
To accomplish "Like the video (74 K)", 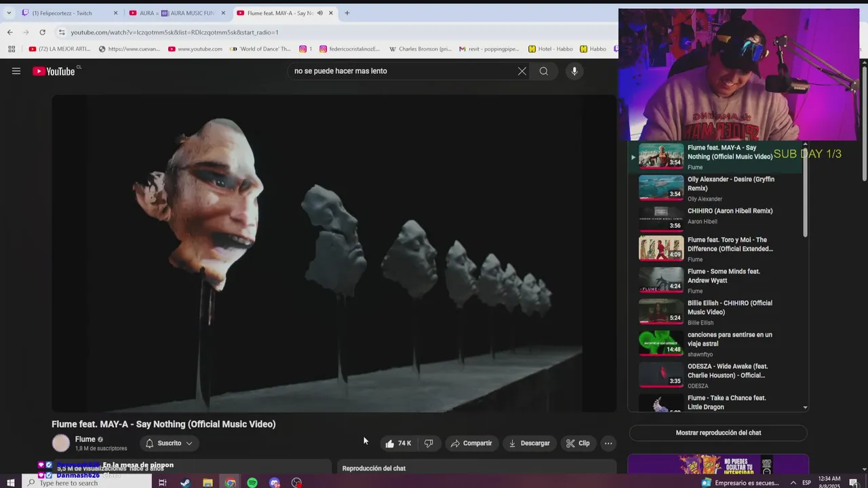I will (x=399, y=443).
